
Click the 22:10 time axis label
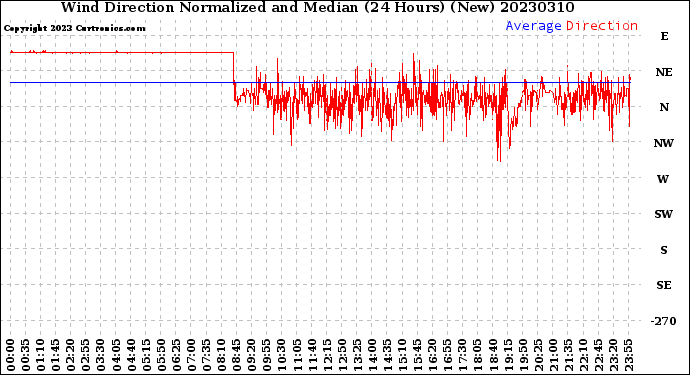583,355
